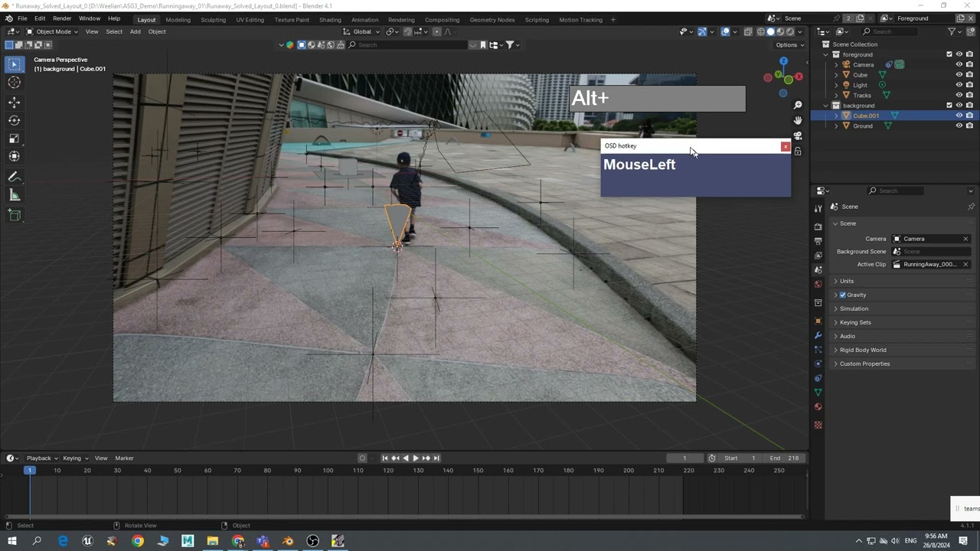The height and width of the screenshot is (551, 980).
Task: Toggle the Show Gizmo button in header
Action: tap(702, 31)
